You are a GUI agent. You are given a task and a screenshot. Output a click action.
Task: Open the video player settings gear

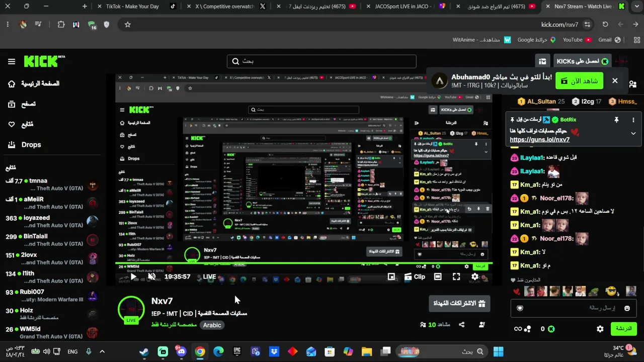click(475, 277)
